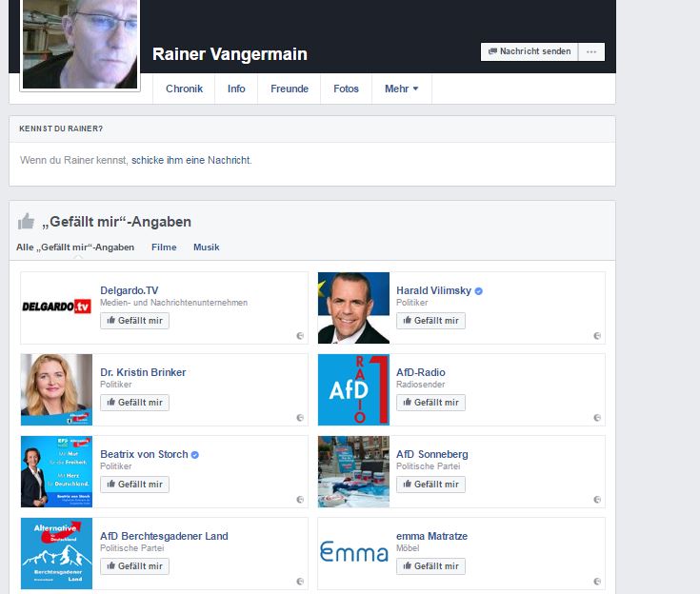Click globe icon on Harald Vilimsky card
700x594 pixels.
click(597, 336)
